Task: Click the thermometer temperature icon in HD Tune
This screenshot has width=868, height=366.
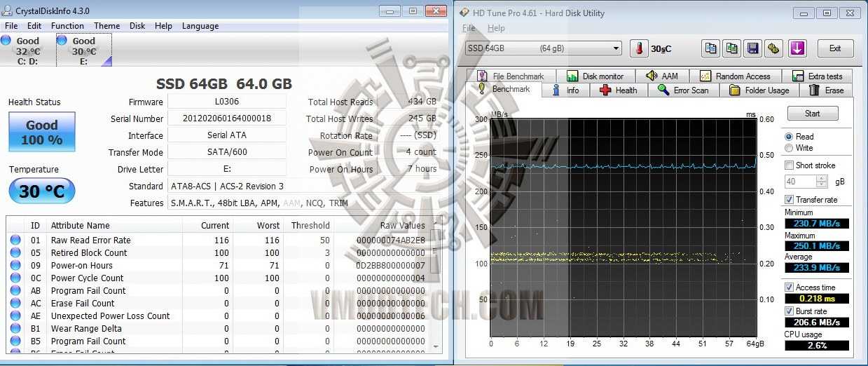Action: 639,48
